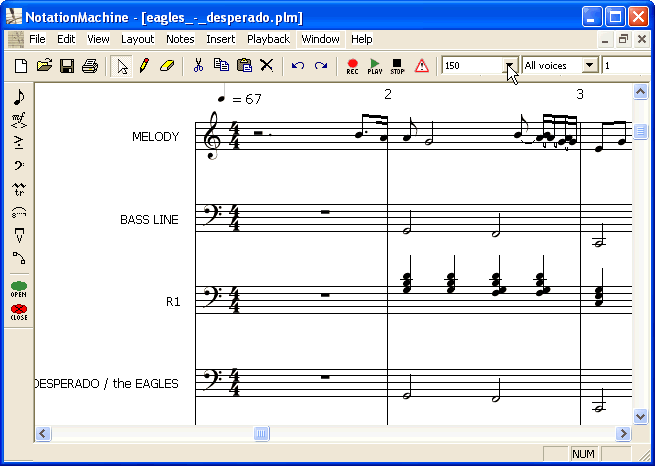Cut selection with scissors icon
655x466 pixels.
coord(198,66)
